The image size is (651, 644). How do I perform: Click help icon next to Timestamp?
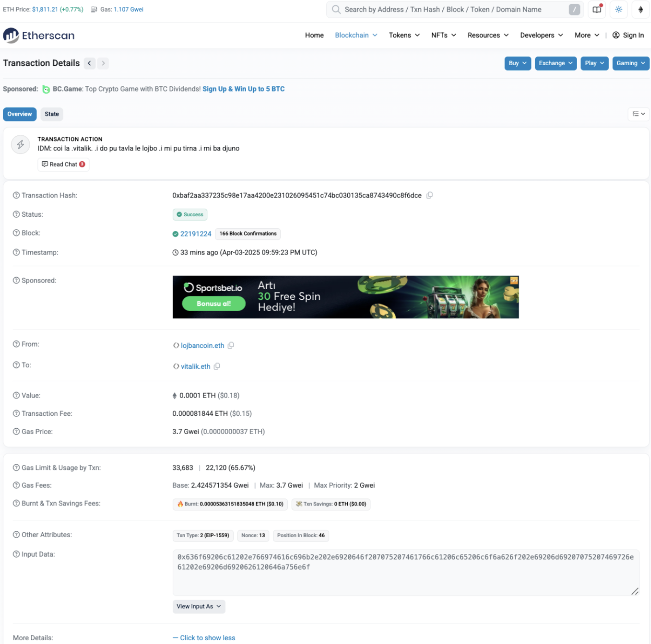(16, 253)
